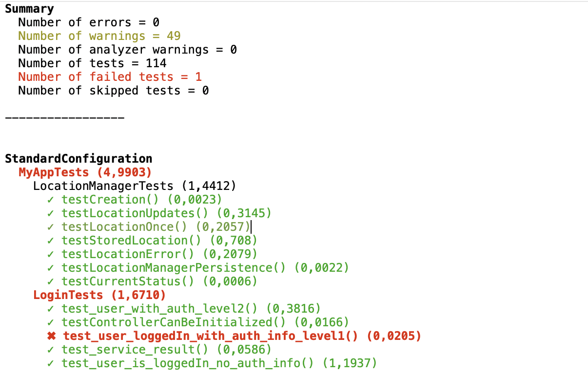
Task: Click checkmark beside testCreation()
Action: (x=51, y=200)
